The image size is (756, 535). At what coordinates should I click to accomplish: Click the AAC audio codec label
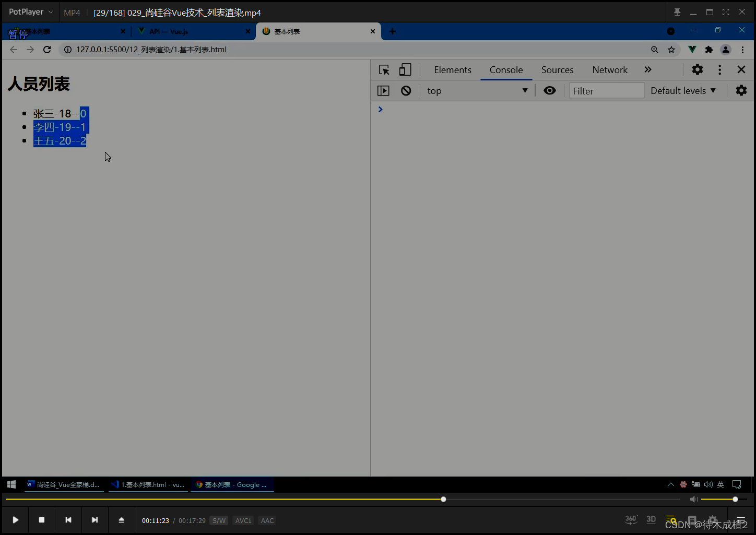267,520
